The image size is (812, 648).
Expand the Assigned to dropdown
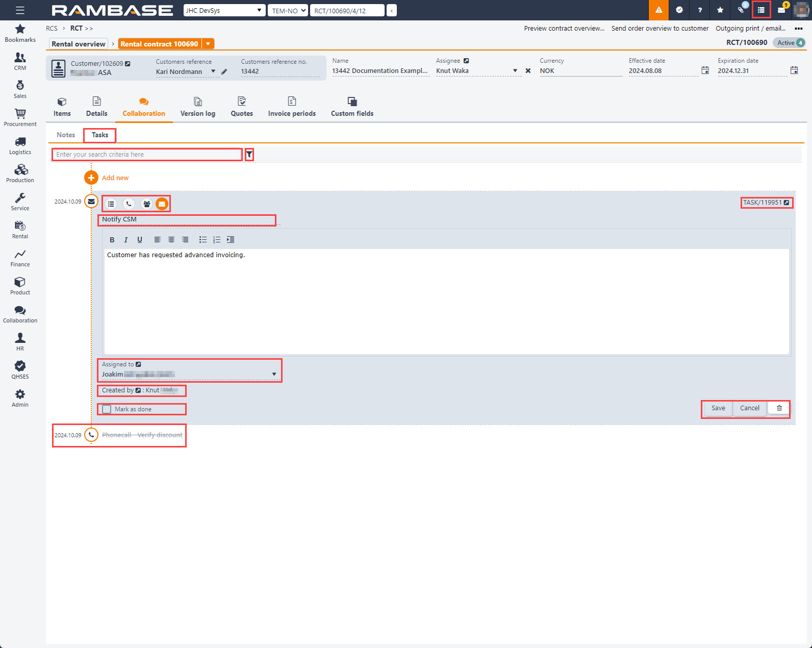point(274,375)
